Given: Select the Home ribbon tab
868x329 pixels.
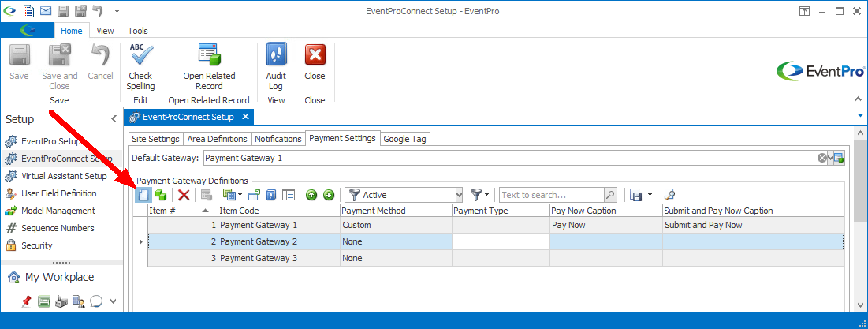Looking at the screenshot, I should point(72,31).
